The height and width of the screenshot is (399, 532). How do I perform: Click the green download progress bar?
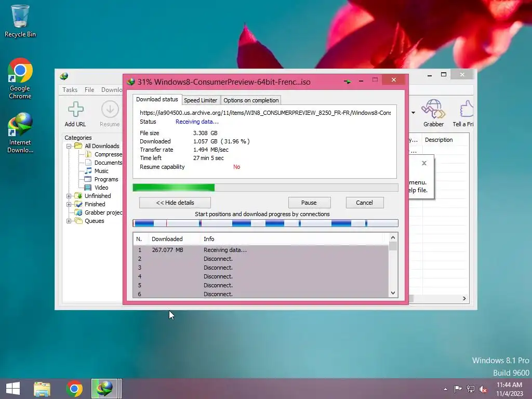tap(265, 188)
